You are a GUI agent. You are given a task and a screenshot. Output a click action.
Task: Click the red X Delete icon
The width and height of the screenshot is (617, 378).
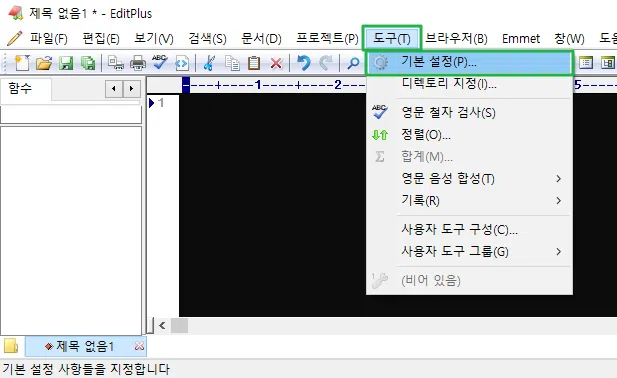click(x=276, y=63)
